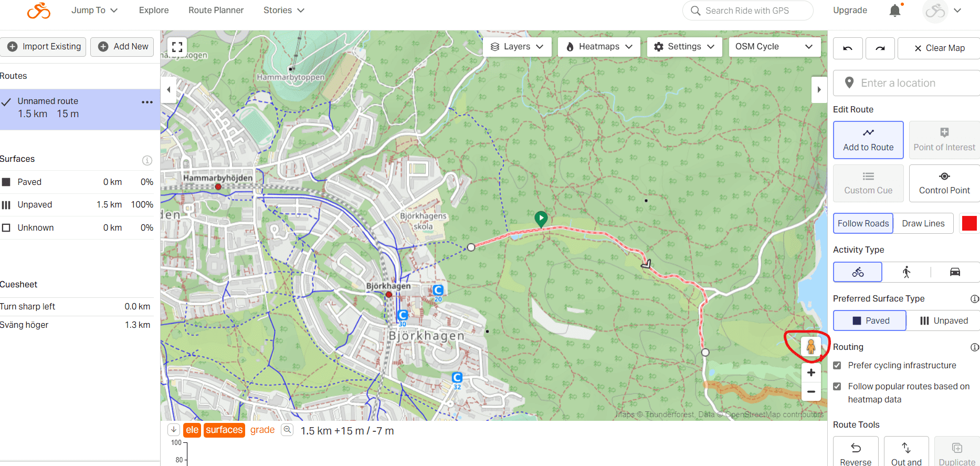Open the OSM Cycle map type selector
The image size is (980, 466).
pyautogui.click(x=774, y=47)
